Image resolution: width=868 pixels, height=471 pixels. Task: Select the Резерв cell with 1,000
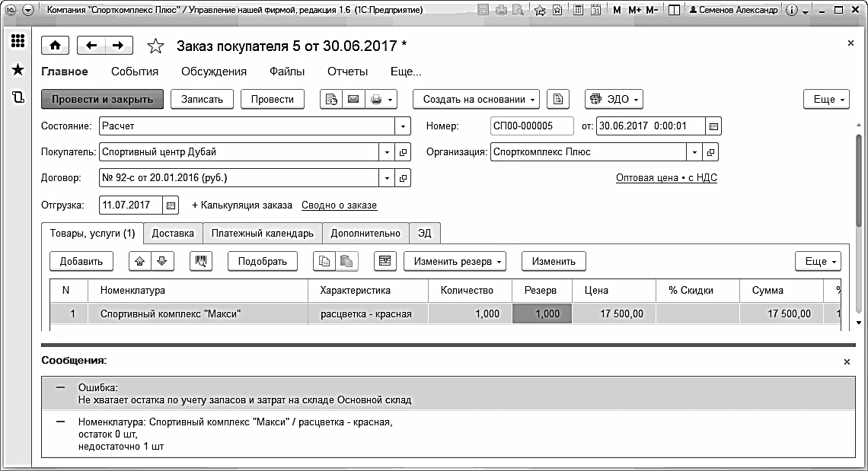[542, 313]
